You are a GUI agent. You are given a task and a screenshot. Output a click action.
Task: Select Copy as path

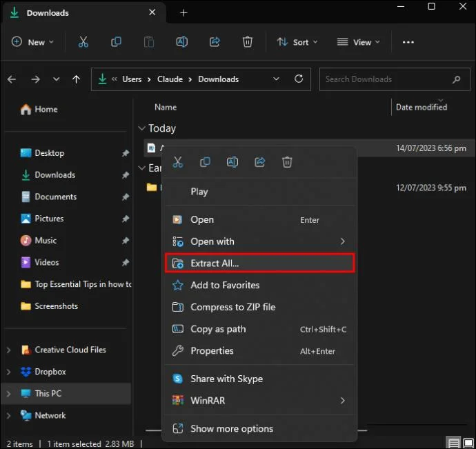260,329
